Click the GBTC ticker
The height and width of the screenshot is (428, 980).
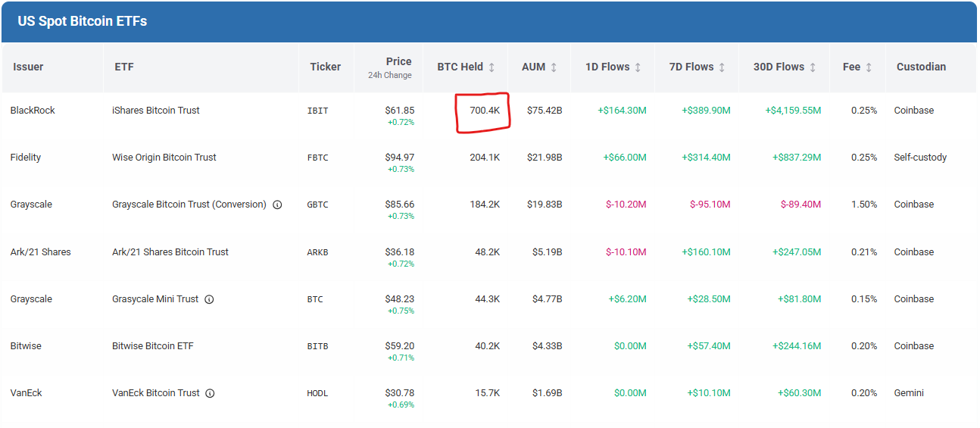[318, 205]
